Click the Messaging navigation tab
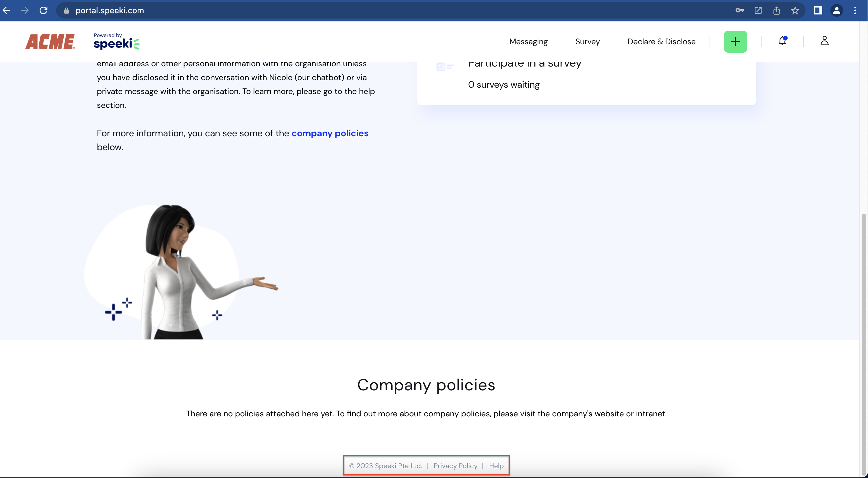The width and height of the screenshot is (868, 478). [528, 41]
